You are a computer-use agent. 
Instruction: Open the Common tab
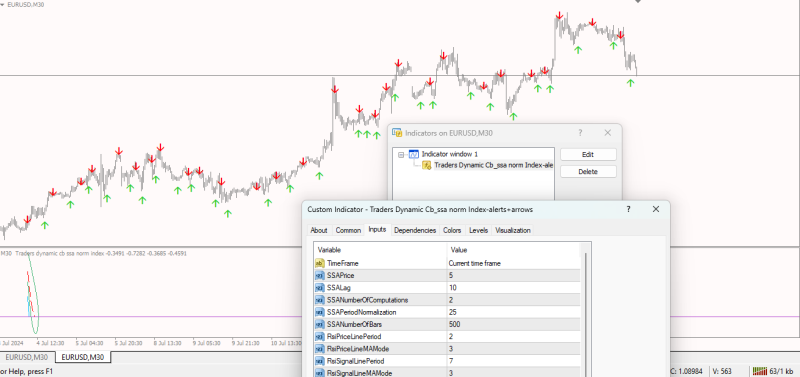[348, 230]
